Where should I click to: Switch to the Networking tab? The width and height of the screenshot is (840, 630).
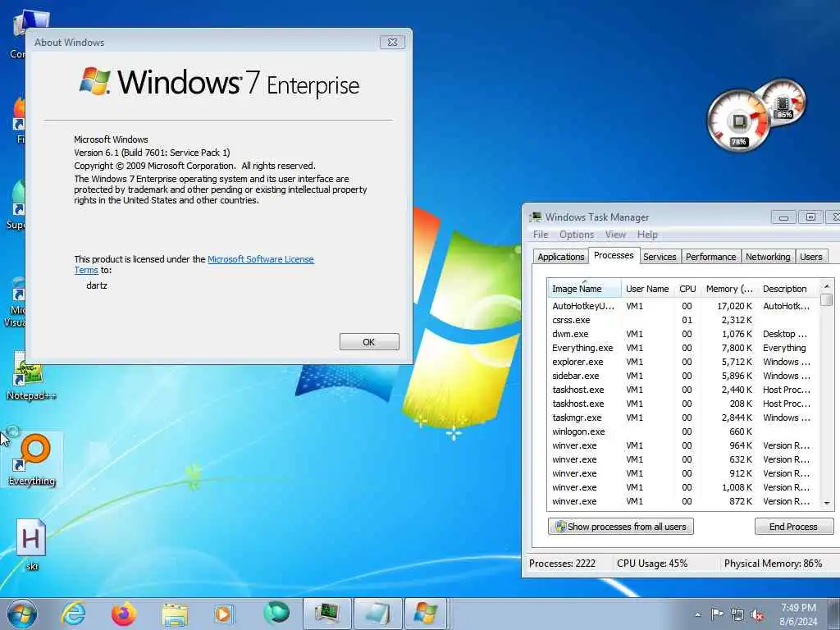click(x=768, y=257)
